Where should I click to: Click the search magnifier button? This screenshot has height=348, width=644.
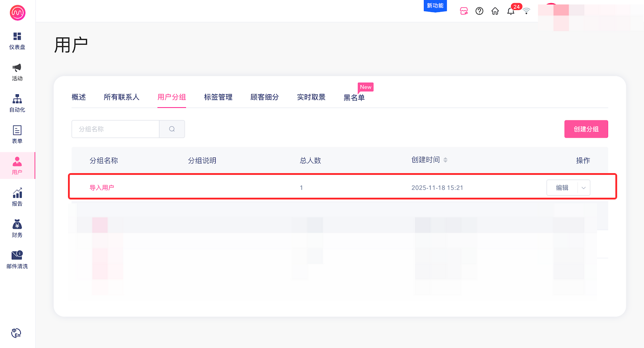172,129
